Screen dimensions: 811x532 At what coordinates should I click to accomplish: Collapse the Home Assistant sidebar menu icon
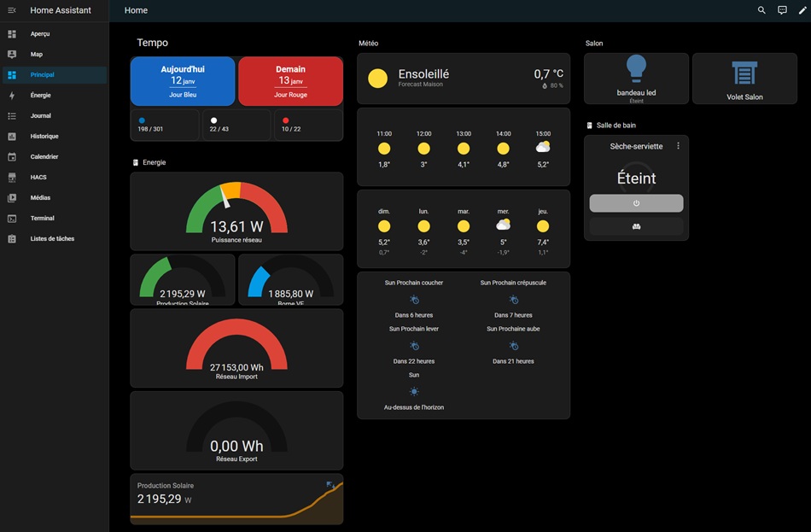tap(12, 10)
